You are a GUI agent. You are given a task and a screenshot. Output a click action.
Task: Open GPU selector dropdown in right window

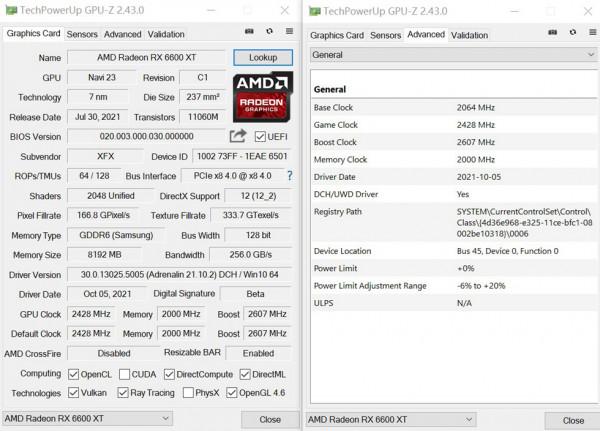point(391,420)
